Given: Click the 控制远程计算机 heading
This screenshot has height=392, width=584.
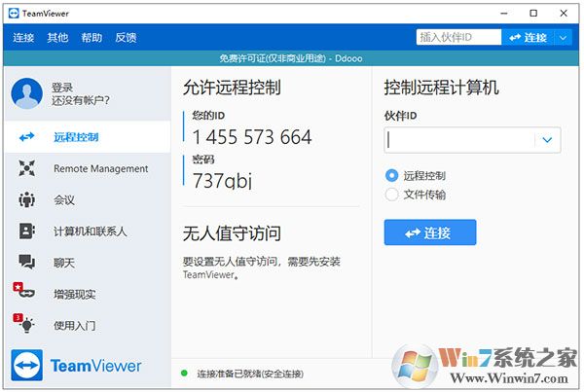Looking at the screenshot, I should pos(441,88).
